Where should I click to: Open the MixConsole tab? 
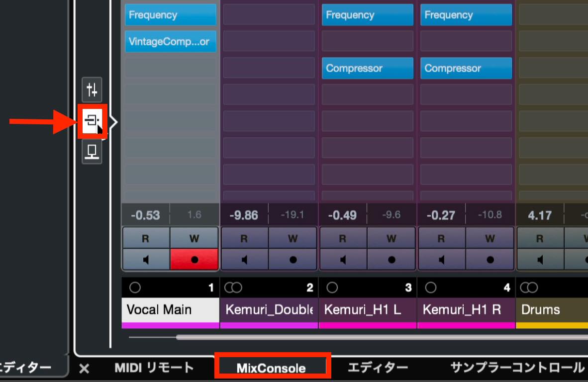[x=271, y=368]
